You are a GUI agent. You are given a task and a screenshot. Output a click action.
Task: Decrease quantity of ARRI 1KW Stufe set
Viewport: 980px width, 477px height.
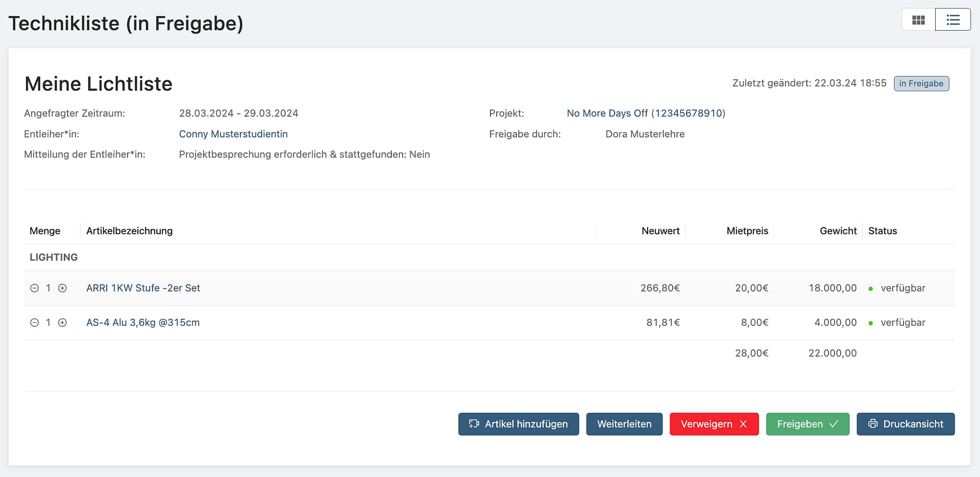point(34,288)
